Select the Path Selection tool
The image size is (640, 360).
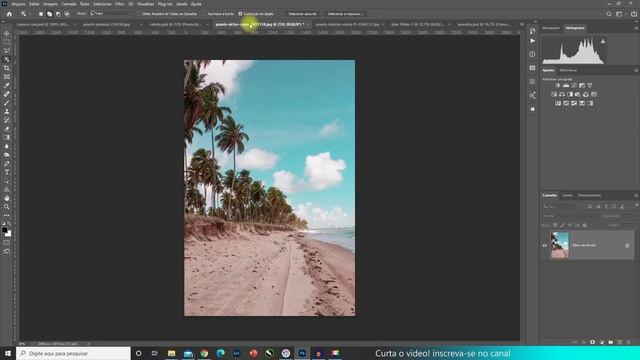[7, 181]
